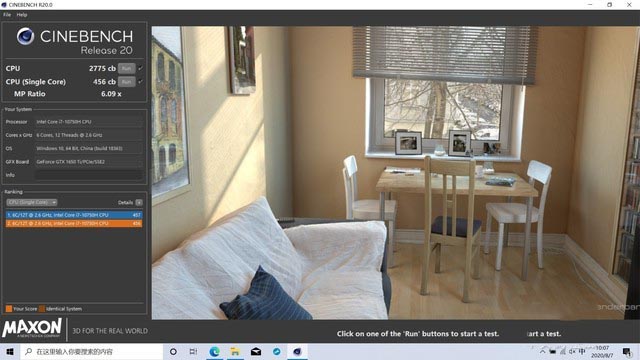Click the orange Your Score legend swatch
The height and width of the screenshot is (360, 640).
point(9,309)
